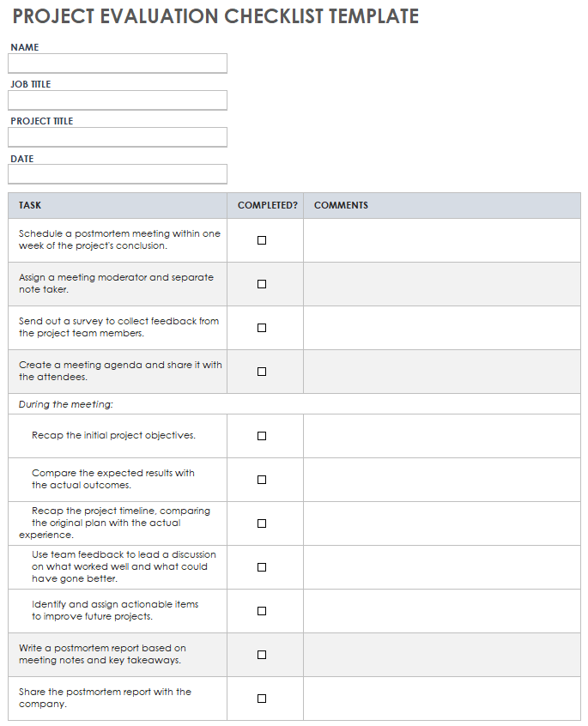Focus the Date input field
Viewport: 588px width, 726px height.
coord(118,174)
